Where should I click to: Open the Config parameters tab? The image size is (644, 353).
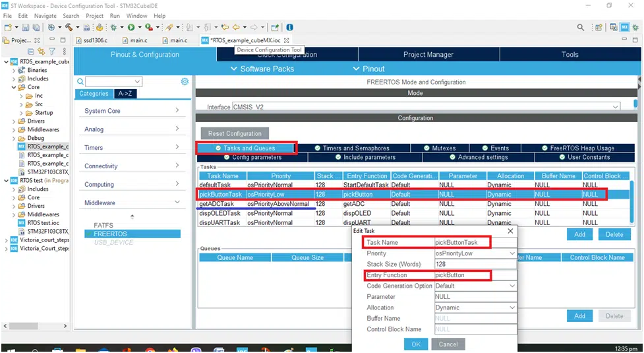point(252,157)
